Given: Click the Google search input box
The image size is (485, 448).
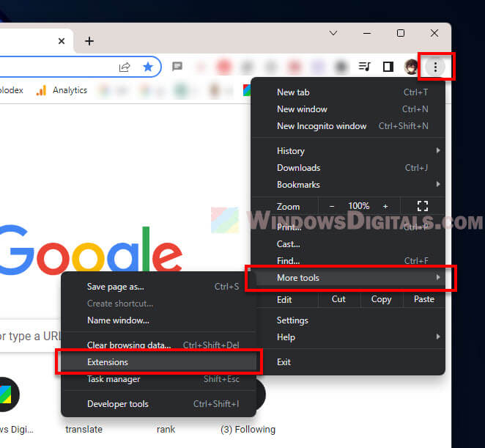Looking at the screenshot, I should [30, 336].
